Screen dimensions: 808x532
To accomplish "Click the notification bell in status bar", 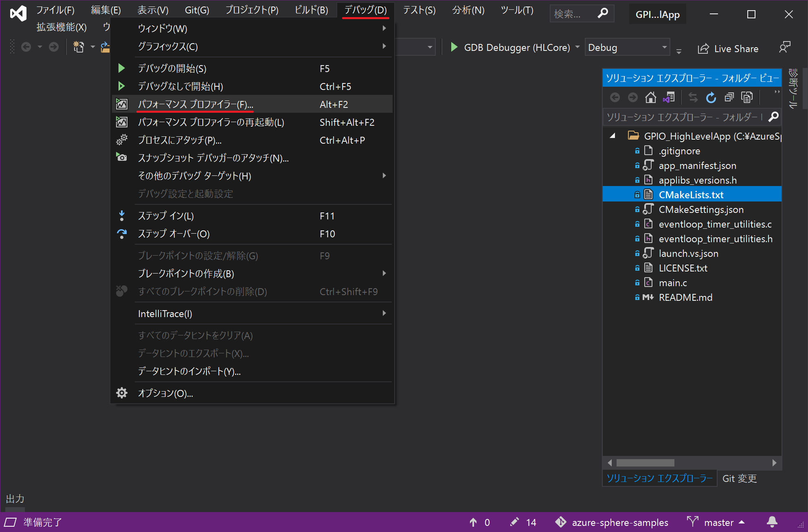I will 772,522.
